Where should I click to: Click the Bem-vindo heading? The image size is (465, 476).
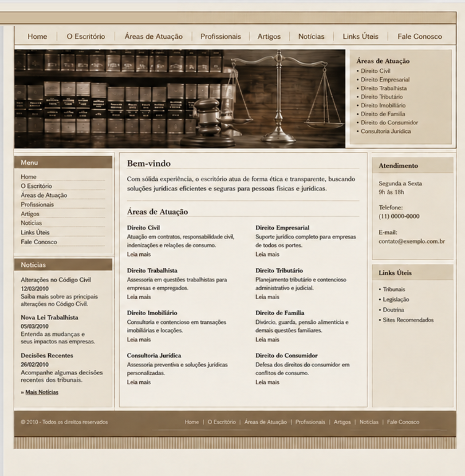point(149,163)
